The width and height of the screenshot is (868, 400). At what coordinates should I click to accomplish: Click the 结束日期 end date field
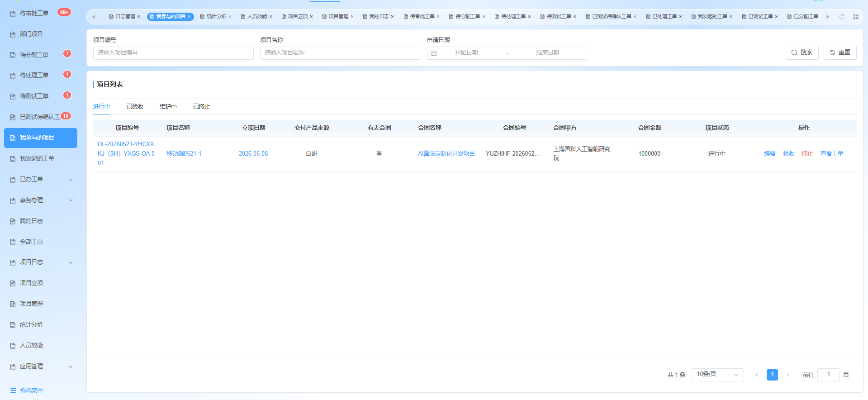tap(548, 53)
